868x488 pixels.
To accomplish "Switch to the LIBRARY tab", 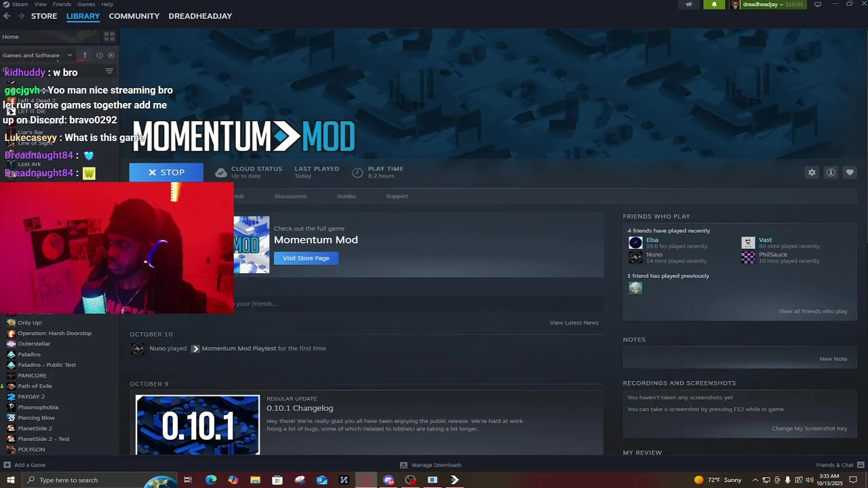I will [x=83, y=16].
